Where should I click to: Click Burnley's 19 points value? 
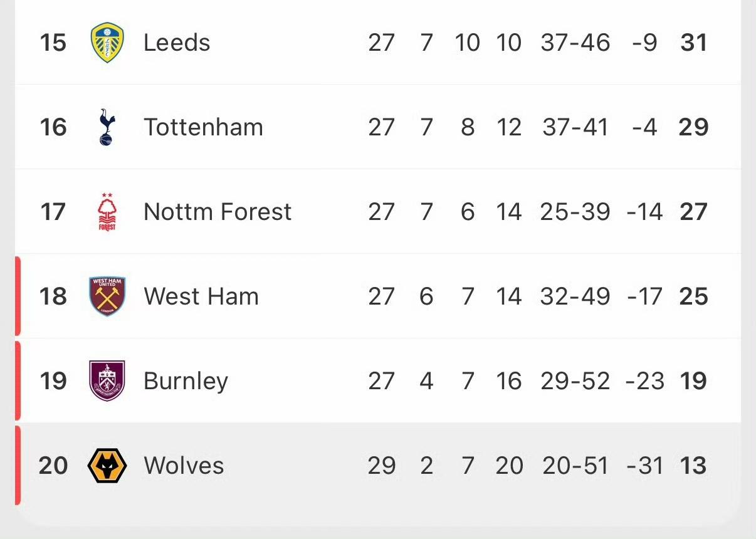693,380
